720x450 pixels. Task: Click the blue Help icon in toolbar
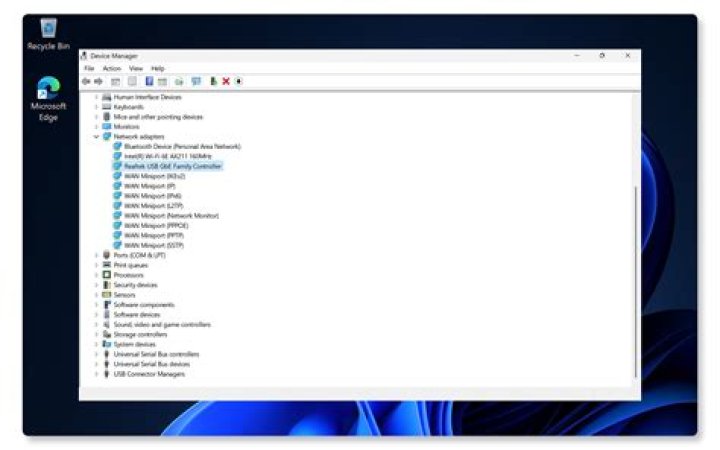(149, 81)
